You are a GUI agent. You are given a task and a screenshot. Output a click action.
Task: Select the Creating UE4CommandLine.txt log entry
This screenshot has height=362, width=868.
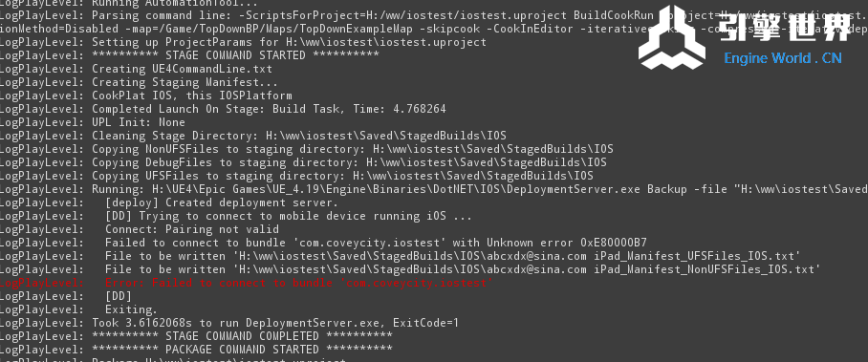(136, 69)
